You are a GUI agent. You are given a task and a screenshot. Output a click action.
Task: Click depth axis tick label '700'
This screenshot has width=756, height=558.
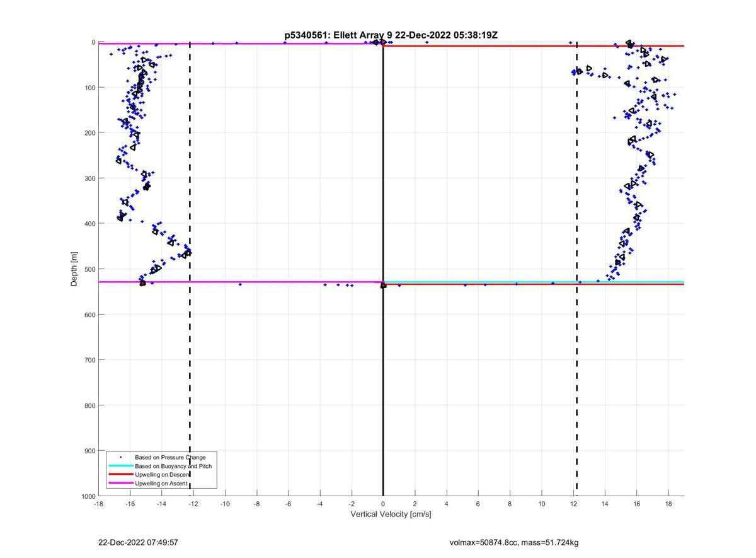[x=89, y=360]
